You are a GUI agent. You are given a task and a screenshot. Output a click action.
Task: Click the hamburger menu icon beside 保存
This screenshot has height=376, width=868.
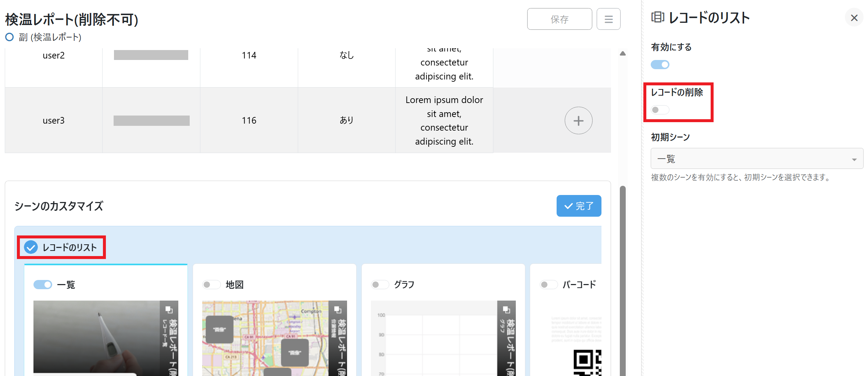pos(608,19)
